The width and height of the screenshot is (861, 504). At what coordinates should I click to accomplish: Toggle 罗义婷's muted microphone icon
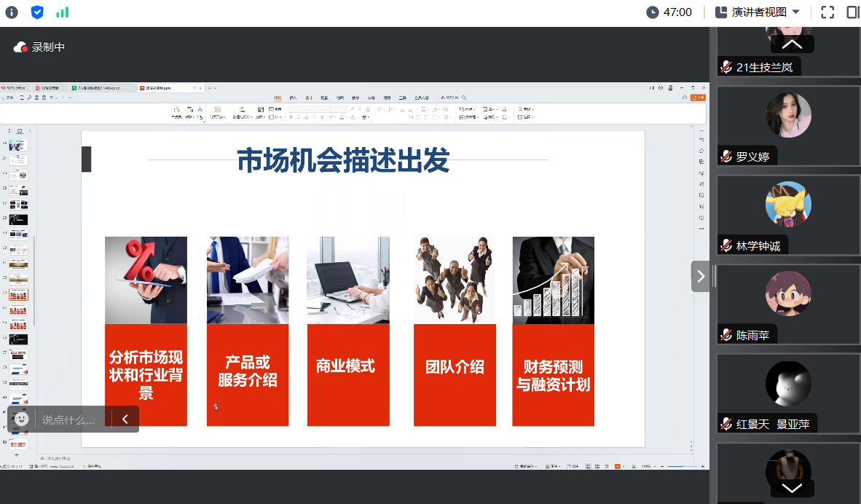pos(726,156)
